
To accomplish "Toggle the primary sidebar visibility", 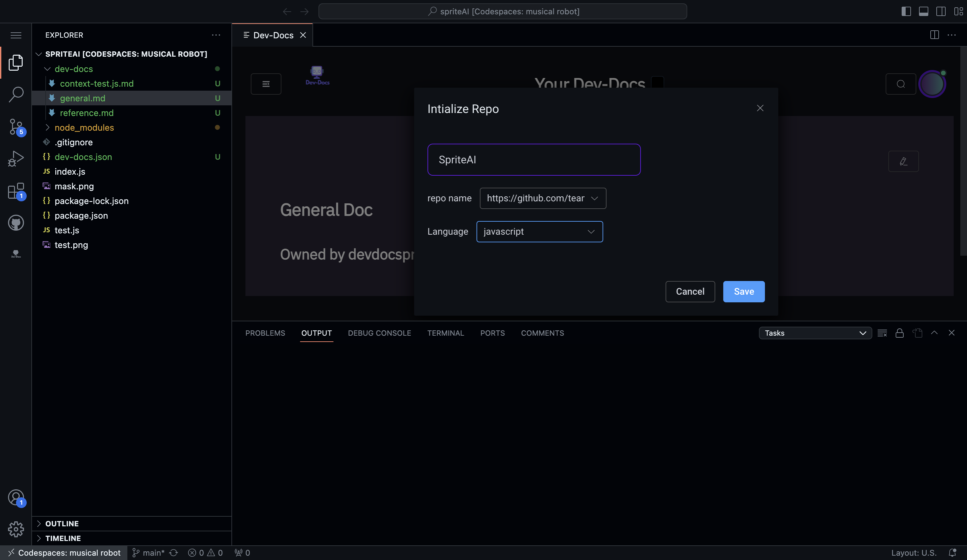I will (906, 12).
